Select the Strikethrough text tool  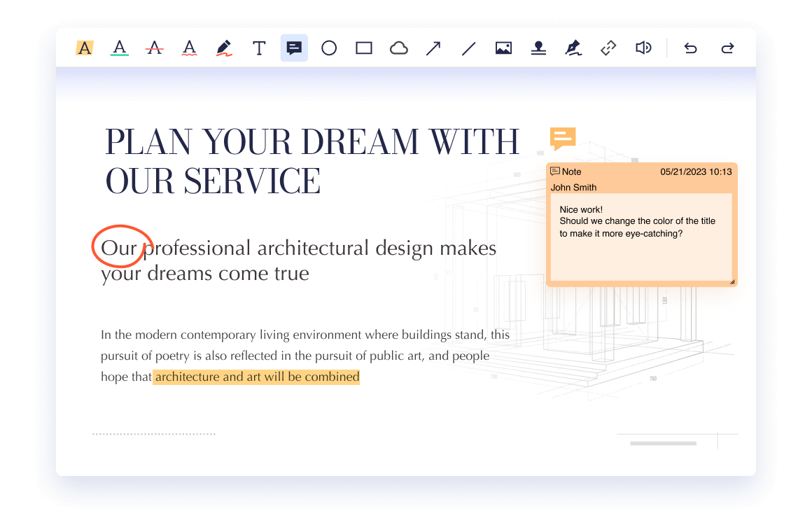(154, 48)
